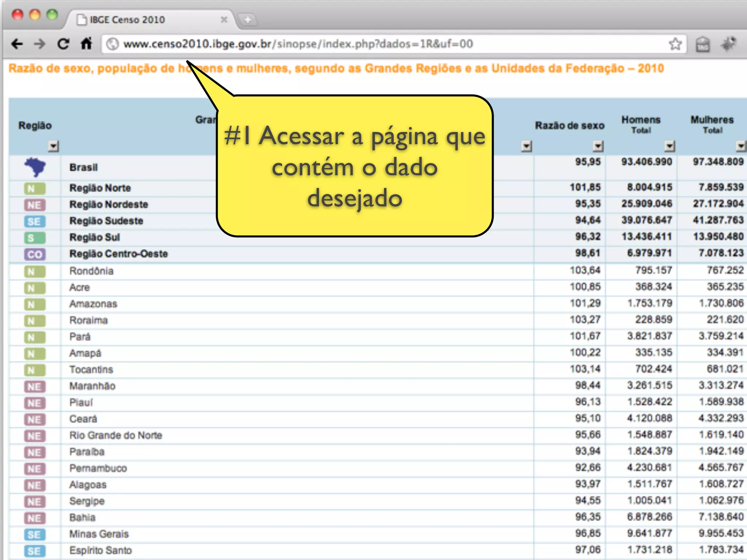Go to the home page icon
The width and height of the screenshot is (747, 560).
pyautogui.click(x=86, y=44)
